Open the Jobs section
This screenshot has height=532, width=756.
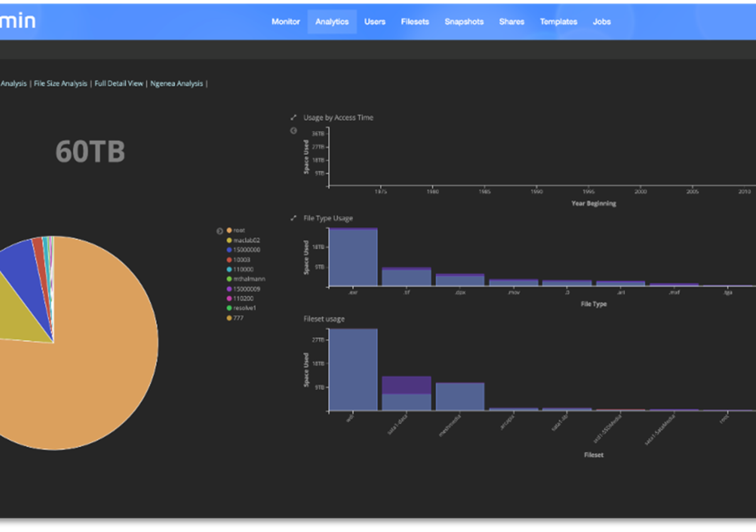(602, 22)
